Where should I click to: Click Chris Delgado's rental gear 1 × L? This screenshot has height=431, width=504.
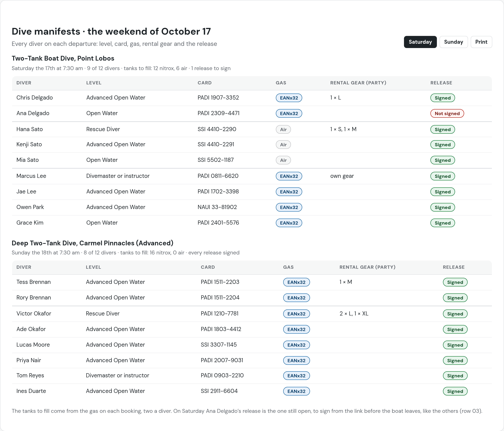pyautogui.click(x=335, y=98)
